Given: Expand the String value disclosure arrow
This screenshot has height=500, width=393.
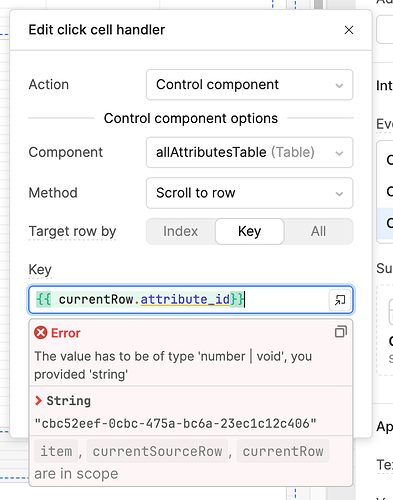Looking at the screenshot, I should click(38, 400).
